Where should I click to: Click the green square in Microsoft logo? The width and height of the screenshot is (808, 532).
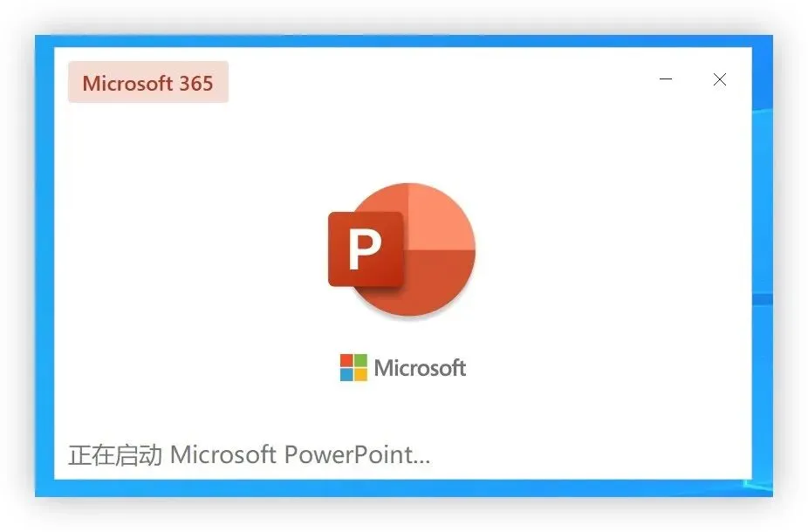click(x=360, y=360)
